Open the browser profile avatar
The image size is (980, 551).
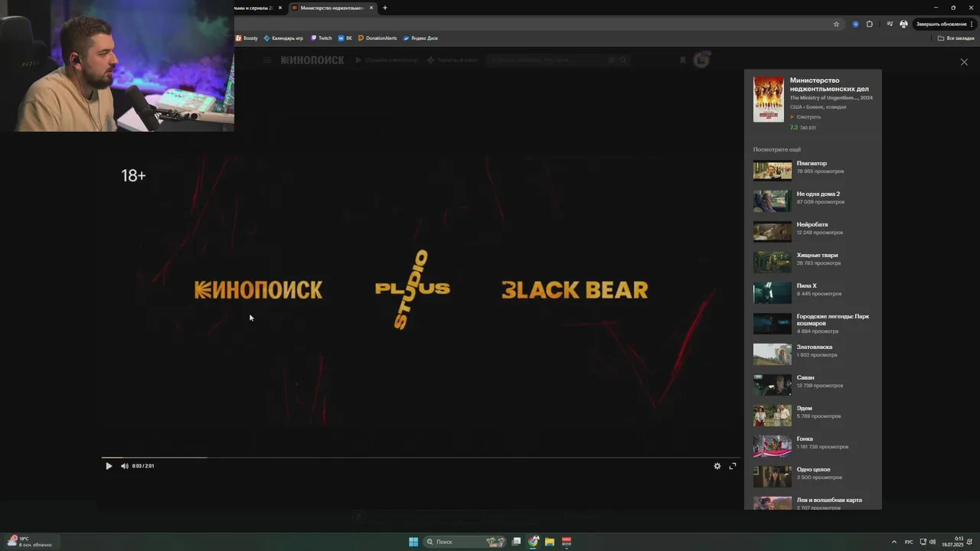903,24
